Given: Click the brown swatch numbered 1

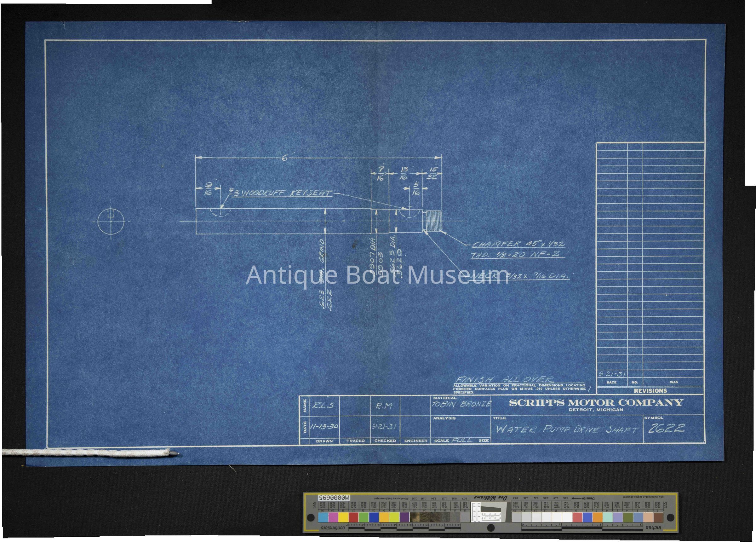Looking at the screenshot, I should click(x=658, y=517).
